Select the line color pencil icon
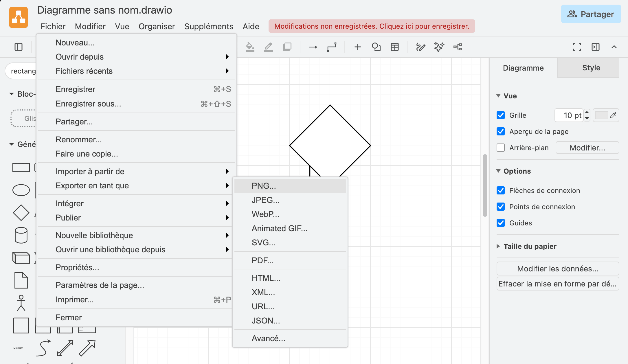 click(268, 47)
